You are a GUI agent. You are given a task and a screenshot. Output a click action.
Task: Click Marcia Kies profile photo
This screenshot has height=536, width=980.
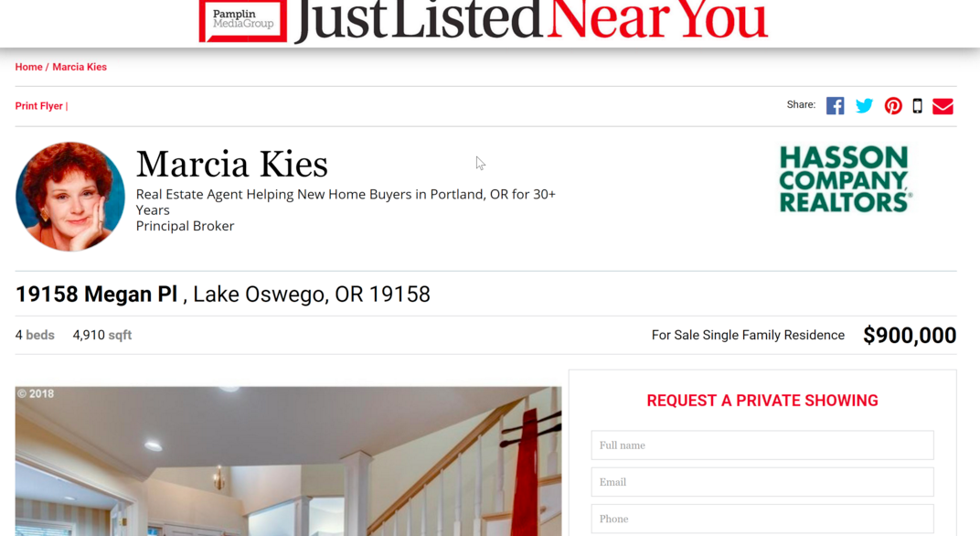(x=70, y=197)
